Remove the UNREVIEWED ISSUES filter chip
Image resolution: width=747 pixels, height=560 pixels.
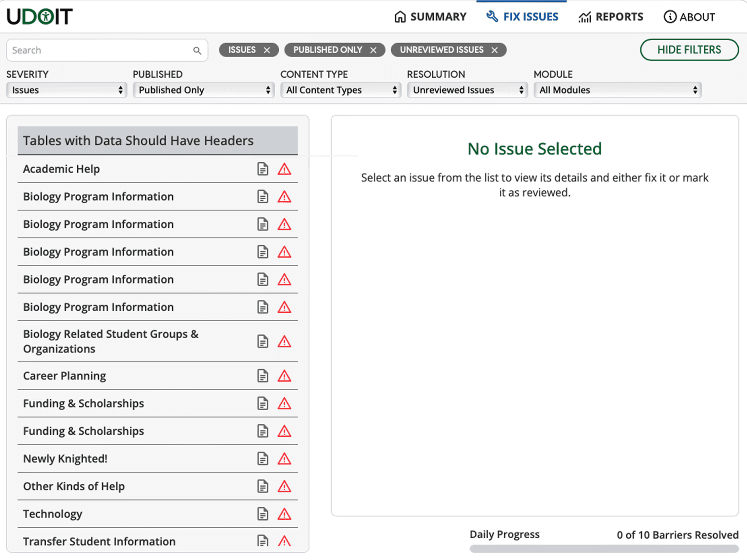(494, 50)
